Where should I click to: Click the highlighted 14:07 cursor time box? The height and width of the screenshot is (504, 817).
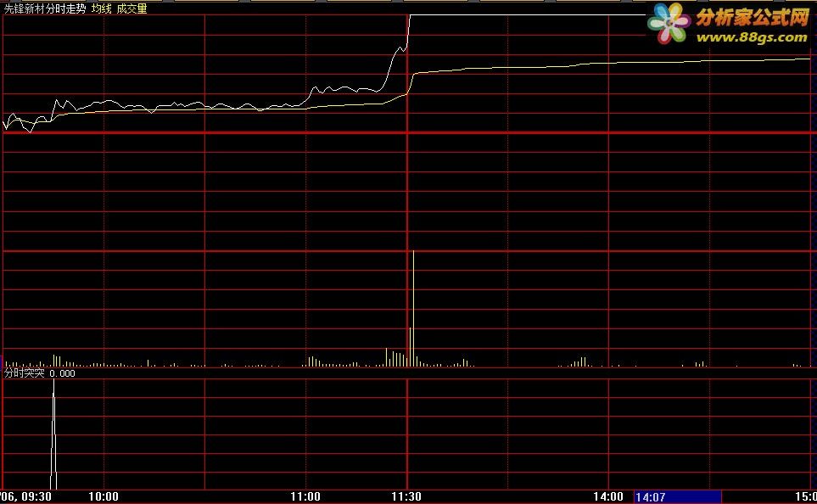click(677, 497)
